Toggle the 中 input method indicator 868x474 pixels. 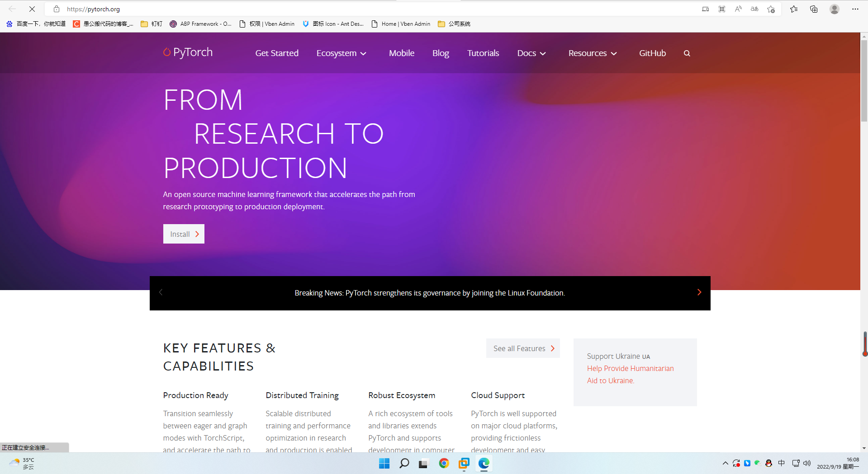click(782, 463)
